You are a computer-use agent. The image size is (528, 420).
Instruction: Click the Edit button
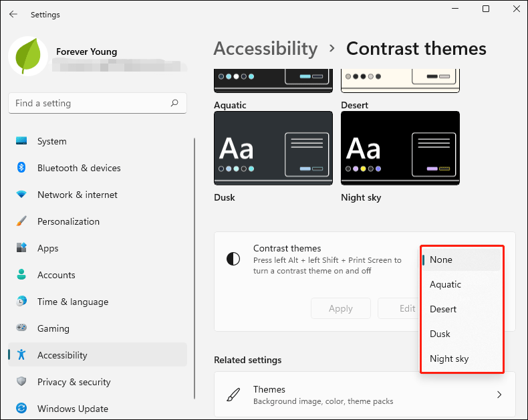399,308
